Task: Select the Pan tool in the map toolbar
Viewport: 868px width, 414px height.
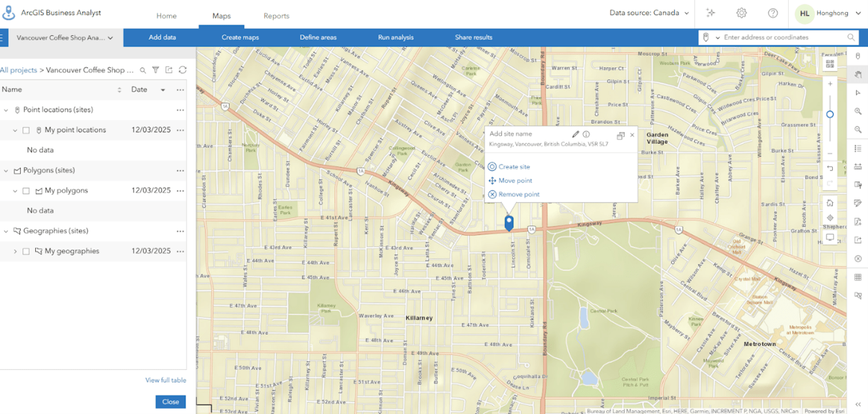Action: pyautogui.click(x=858, y=74)
